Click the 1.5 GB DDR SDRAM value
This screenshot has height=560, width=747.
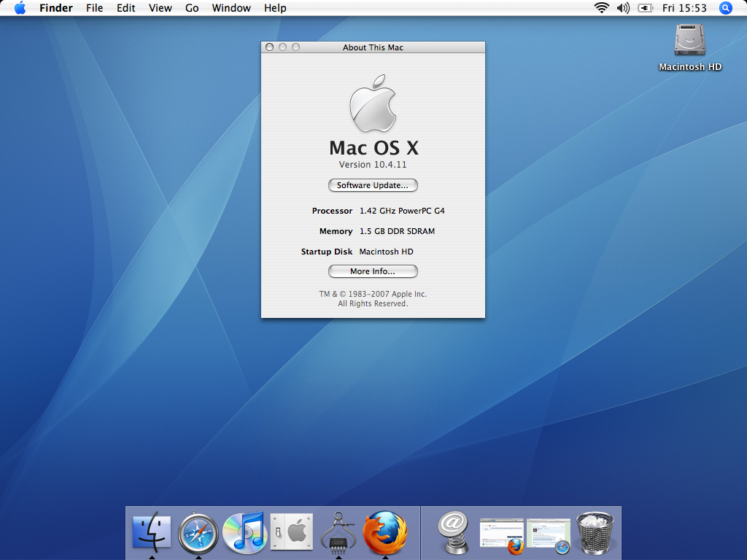(x=397, y=231)
